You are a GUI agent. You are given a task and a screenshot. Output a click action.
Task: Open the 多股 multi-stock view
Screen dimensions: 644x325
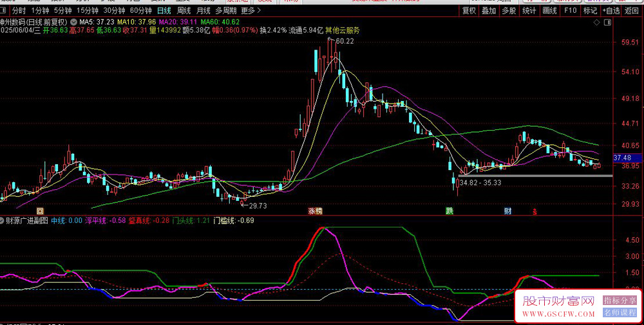509,11
